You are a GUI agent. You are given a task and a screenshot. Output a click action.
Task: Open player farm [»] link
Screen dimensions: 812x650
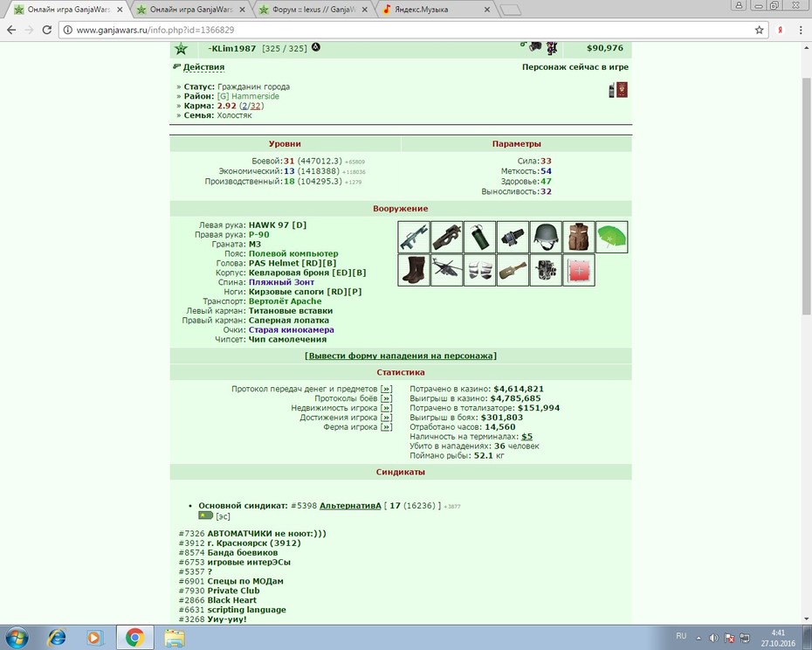tap(386, 427)
